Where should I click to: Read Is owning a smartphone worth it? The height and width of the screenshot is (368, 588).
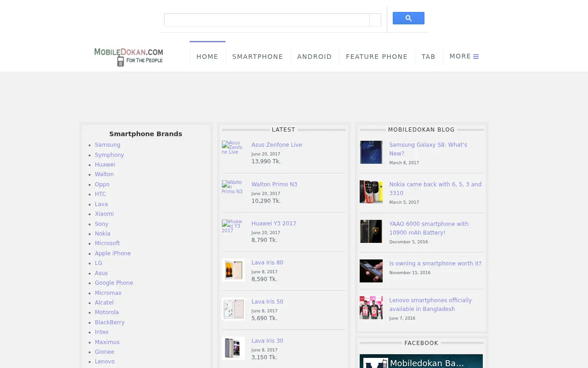(435, 264)
